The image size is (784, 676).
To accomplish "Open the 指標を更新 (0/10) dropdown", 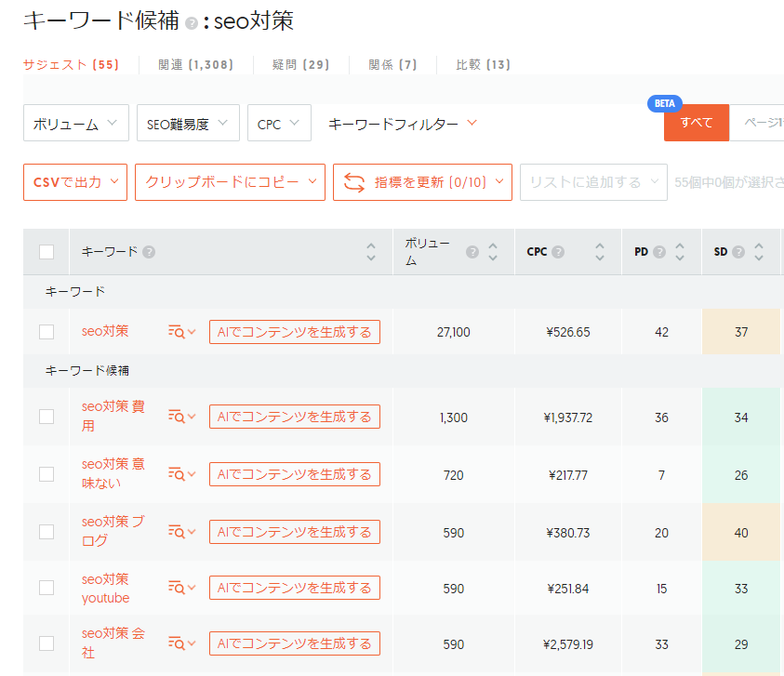I will 422,182.
